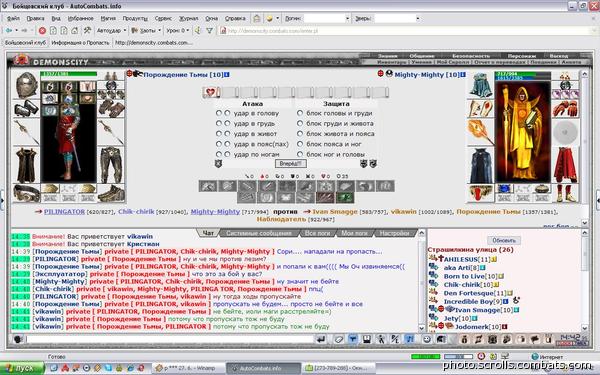Select first radio for удар в голову

click(x=218, y=113)
